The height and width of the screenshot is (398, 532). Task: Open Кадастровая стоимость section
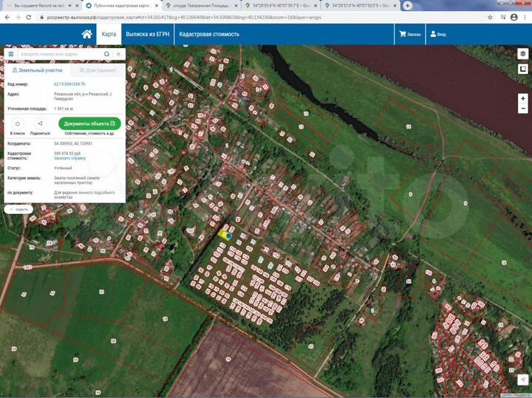[209, 34]
